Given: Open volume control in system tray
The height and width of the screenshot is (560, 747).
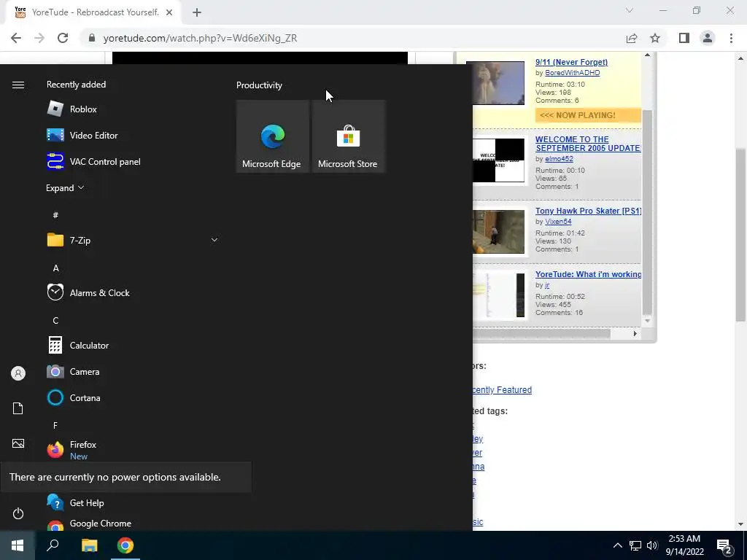Looking at the screenshot, I should point(652,545).
